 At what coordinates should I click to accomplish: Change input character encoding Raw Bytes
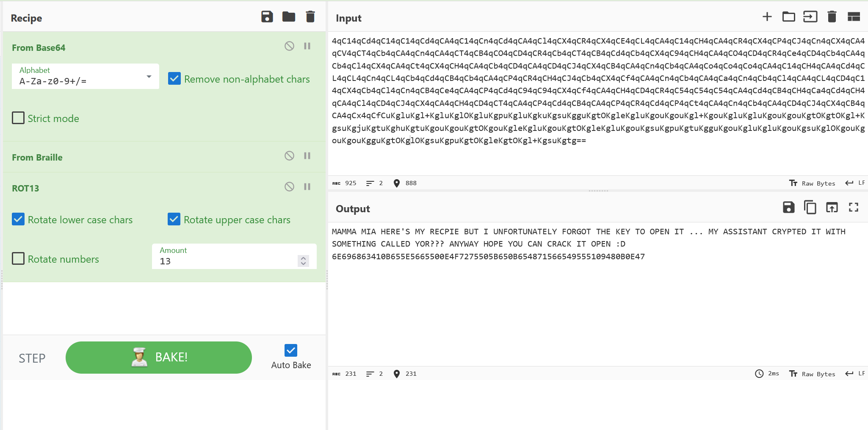(x=812, y=183)
